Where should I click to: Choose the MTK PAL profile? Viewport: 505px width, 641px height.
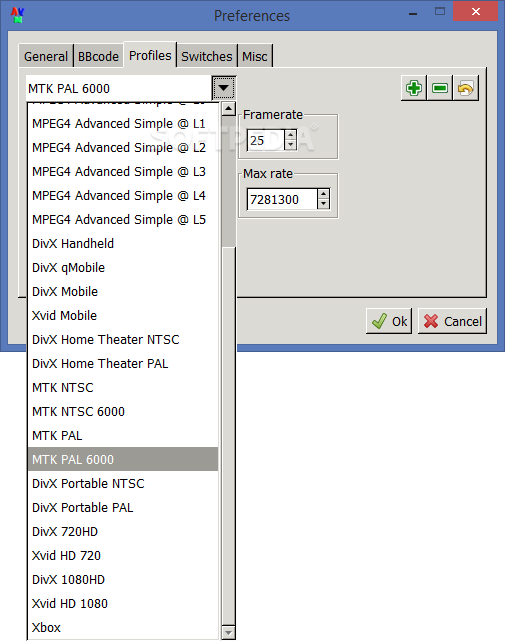tap(123, 436)
